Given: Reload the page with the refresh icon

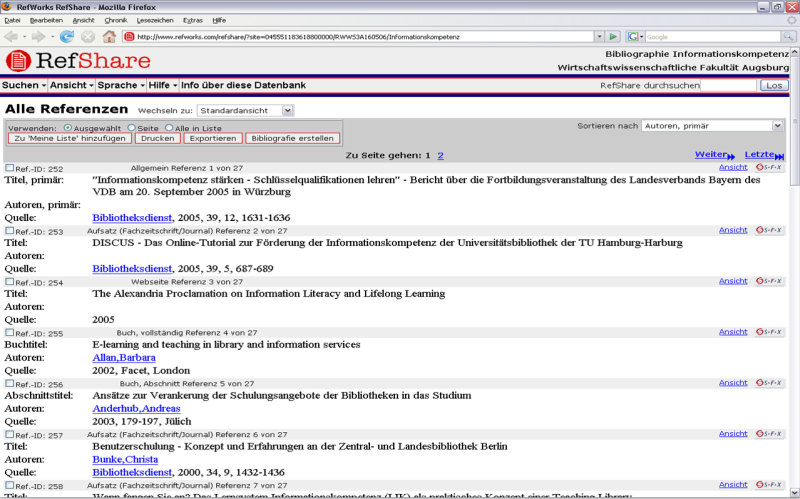Looking at the screenshot, I should point(66,36).
